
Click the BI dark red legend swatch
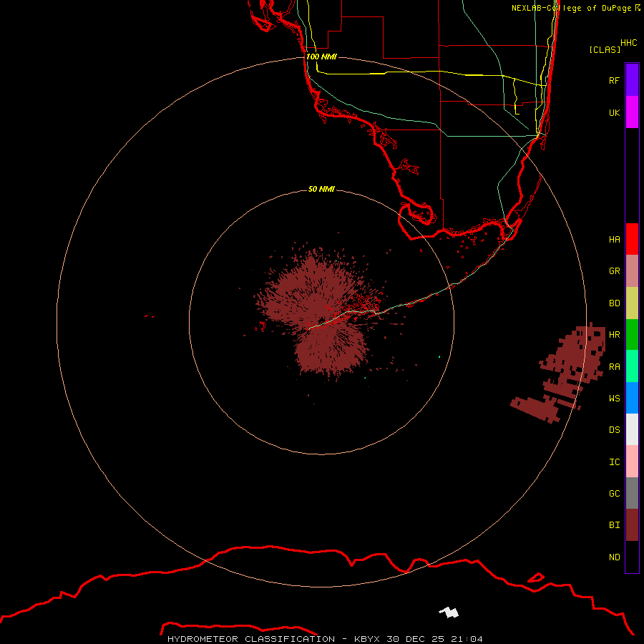pyautogui.click(x=632, y=525)
